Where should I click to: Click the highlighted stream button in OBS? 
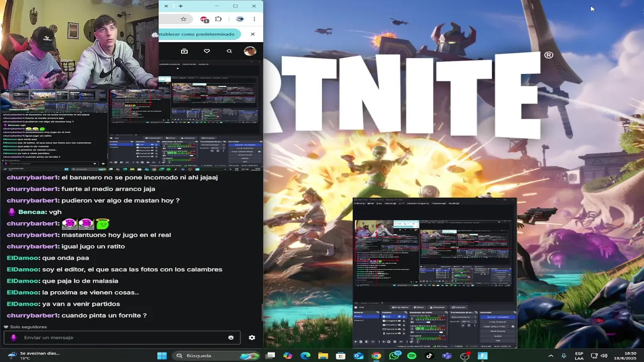(498, 317)
